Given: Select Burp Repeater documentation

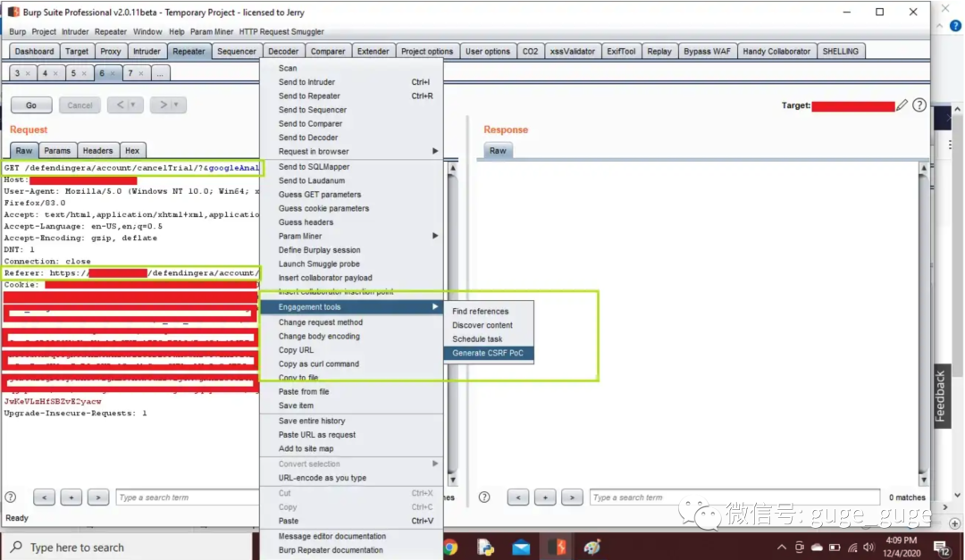Looking at the screenshot, I should tap(351, 550).
